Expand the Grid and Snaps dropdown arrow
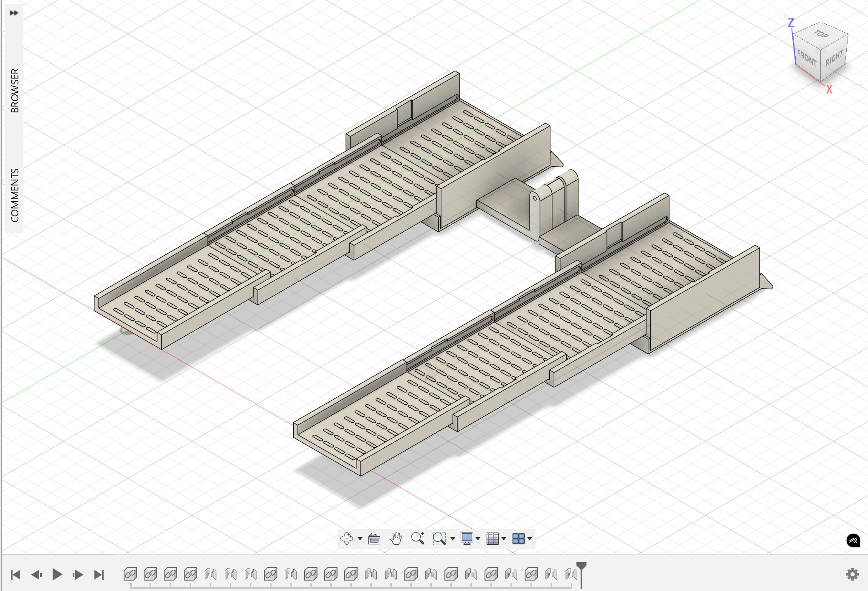The image size is (868, 591). point(504,539)
